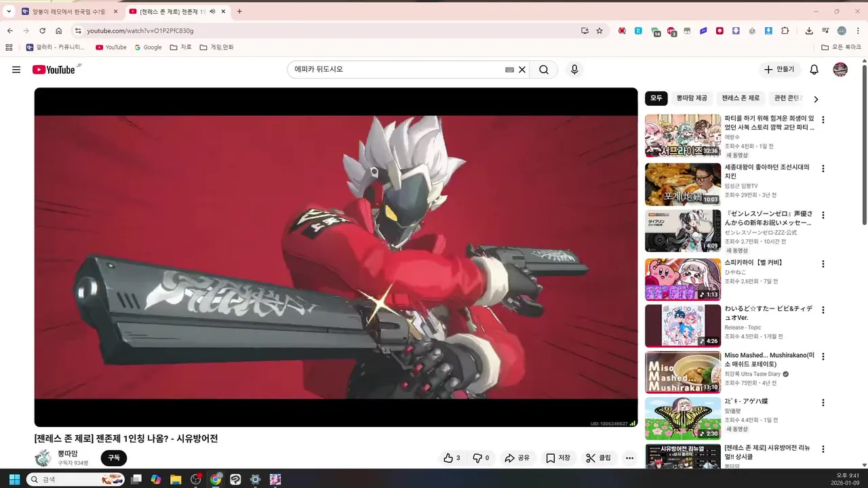
Task: Open the Google bookmark in bookmarks bar
Action: [148, 47]
